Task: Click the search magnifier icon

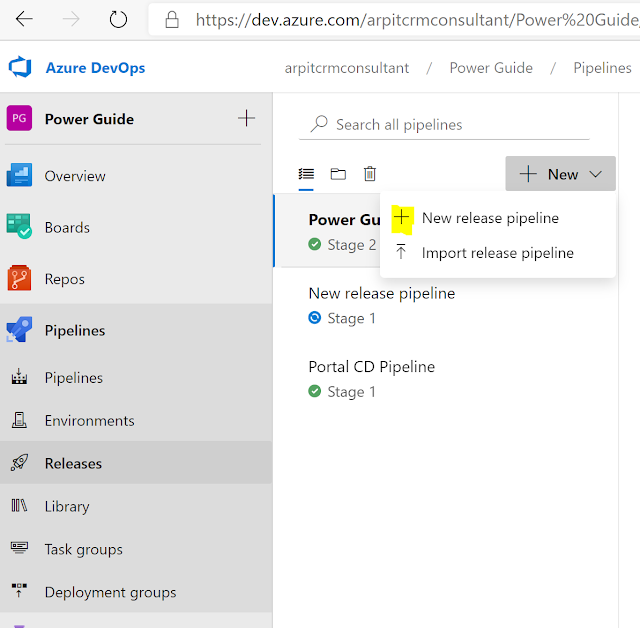Action: click(319, 124)
